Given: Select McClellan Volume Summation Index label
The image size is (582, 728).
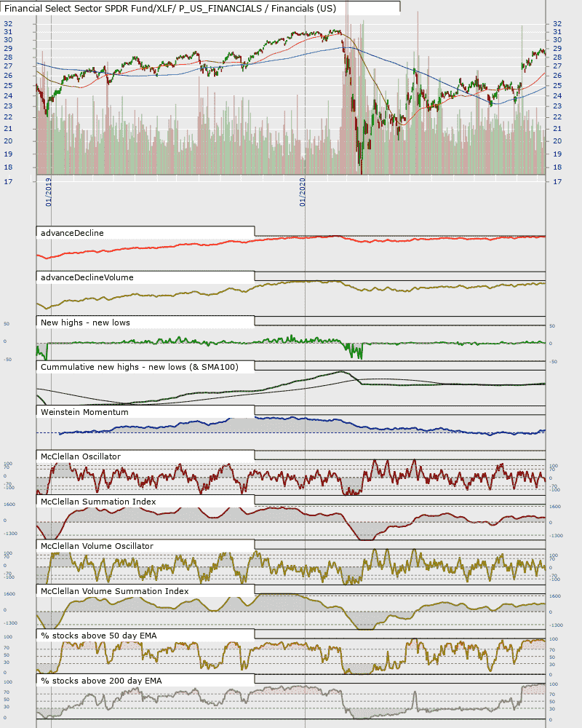Looking at the screenshot, I should click(115, 591).
